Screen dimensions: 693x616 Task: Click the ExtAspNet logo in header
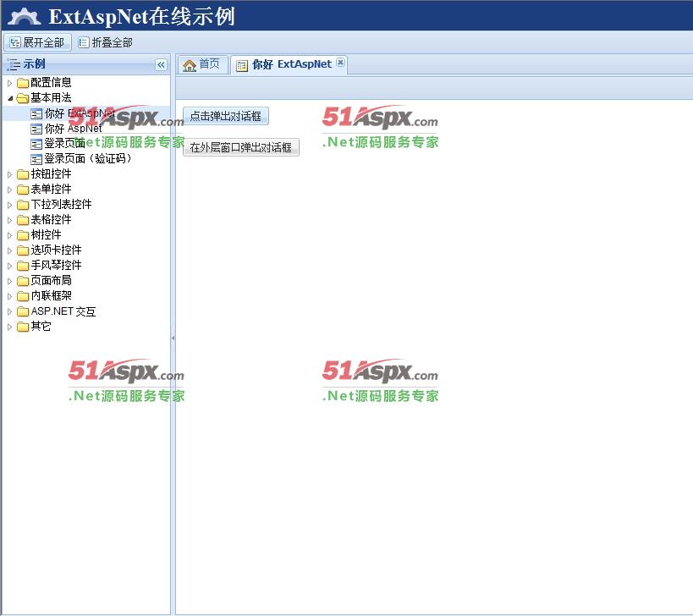[x=25, y=16]
